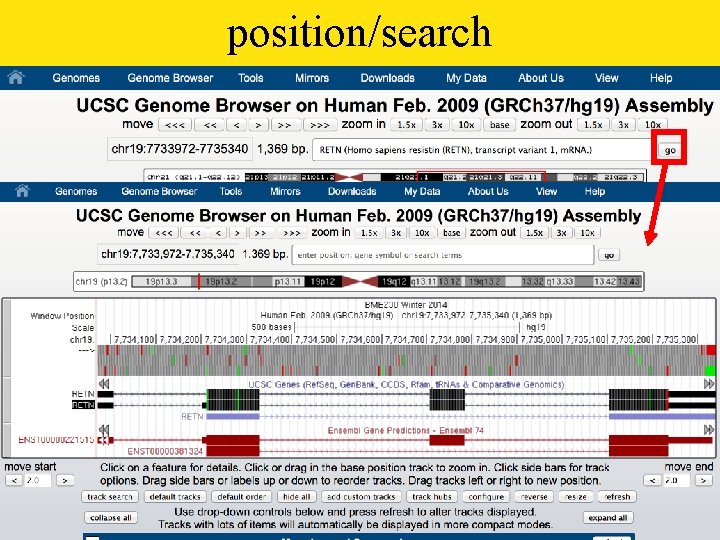Click the move >> button in the lower browser
The image size is (720, 540).
click(x=260, y=233)
